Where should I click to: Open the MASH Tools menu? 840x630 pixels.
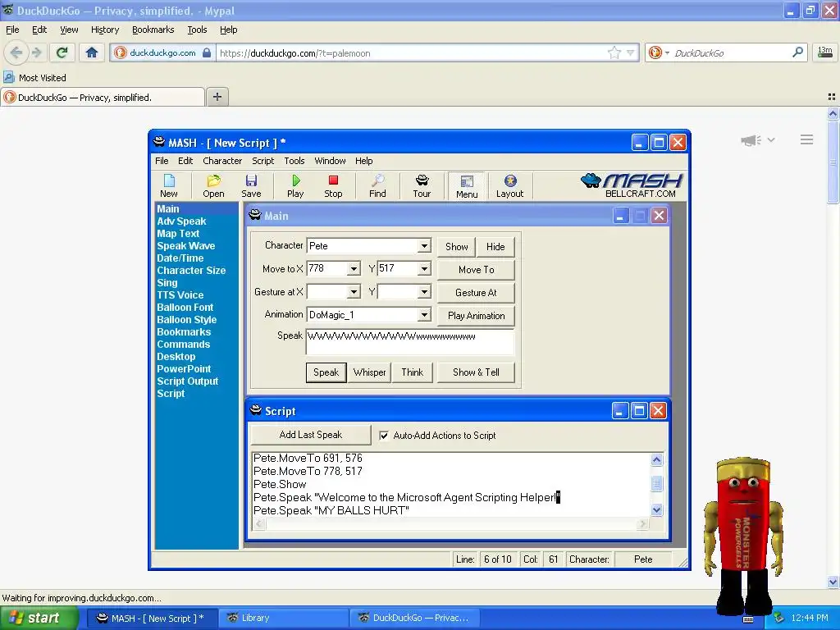click(294, 161)
